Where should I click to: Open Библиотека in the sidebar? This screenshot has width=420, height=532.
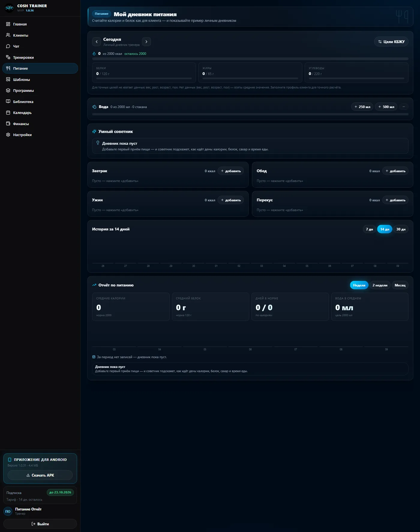tap(40, 101)
